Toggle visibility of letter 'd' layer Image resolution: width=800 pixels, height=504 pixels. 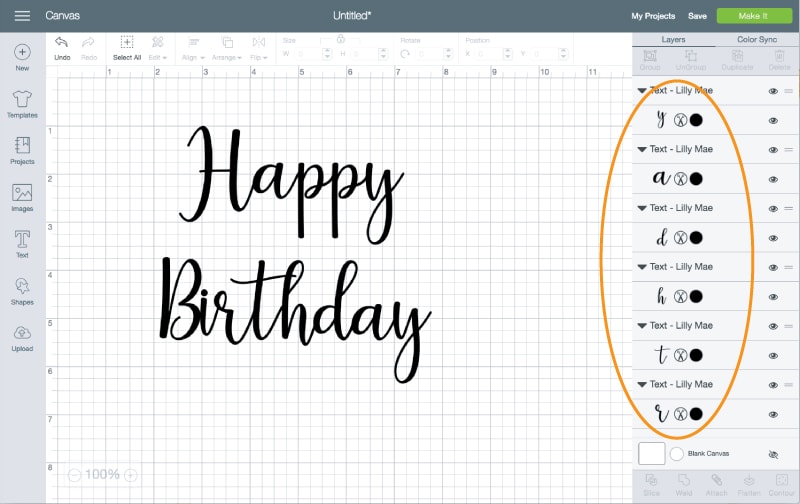pos(773,238)
